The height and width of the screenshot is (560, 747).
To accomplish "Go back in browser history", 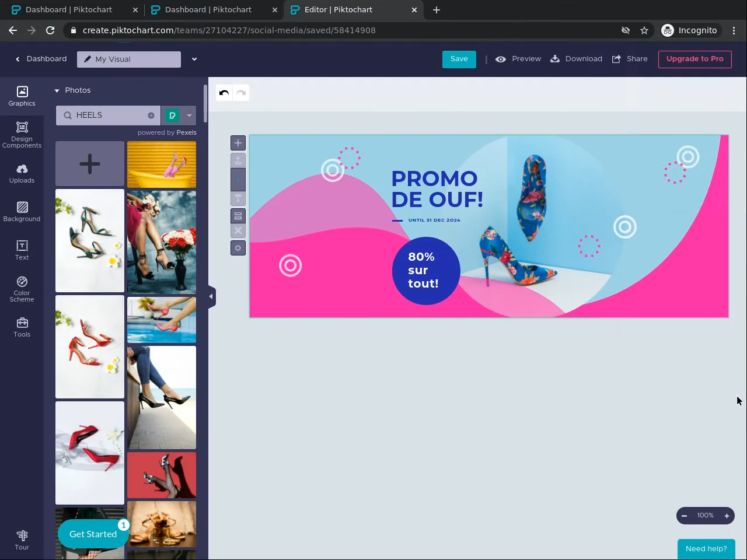I will coord(13,30).
